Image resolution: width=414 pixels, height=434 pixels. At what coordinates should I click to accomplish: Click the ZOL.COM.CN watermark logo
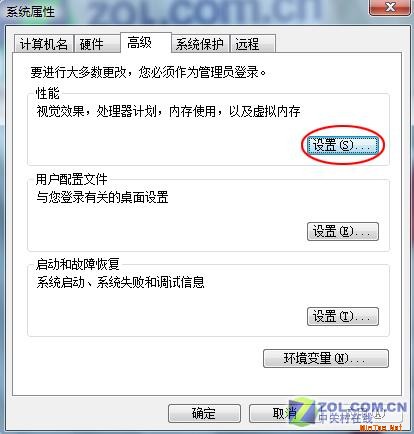coord(348,412)
